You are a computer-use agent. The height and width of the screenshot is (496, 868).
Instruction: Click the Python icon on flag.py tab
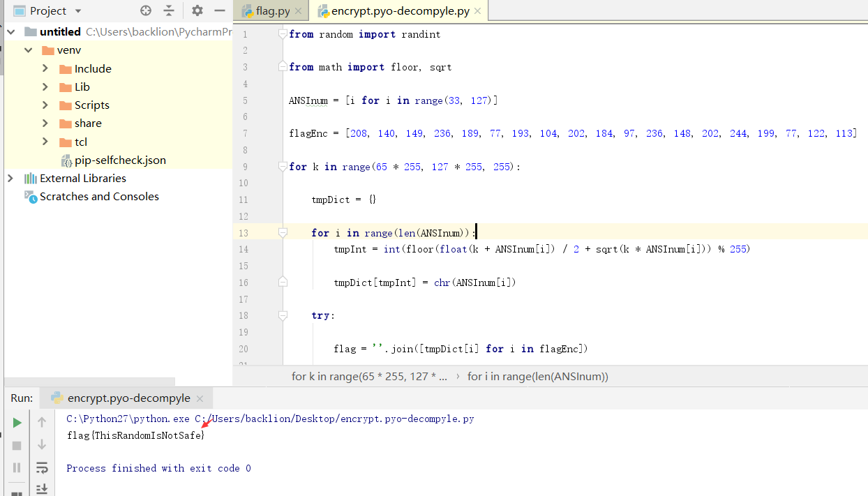[248, 11]
